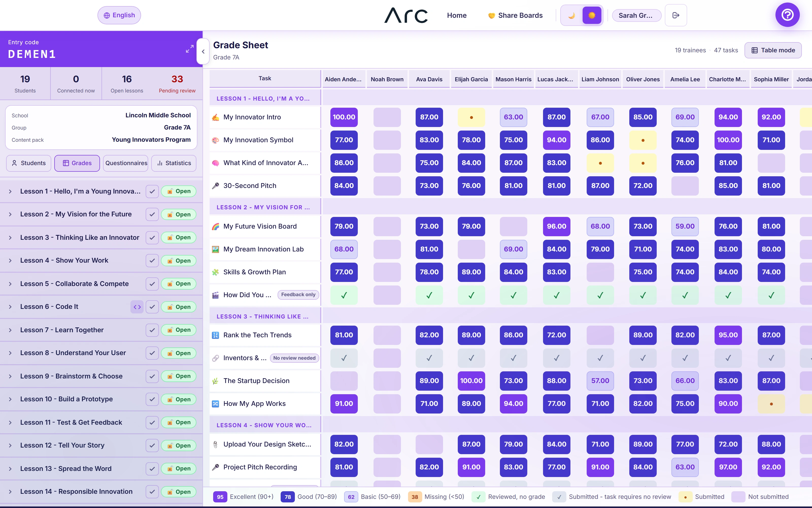Click the How My App Works icon
This screenshot has height=508, width=812.
(x=215, y=404)
